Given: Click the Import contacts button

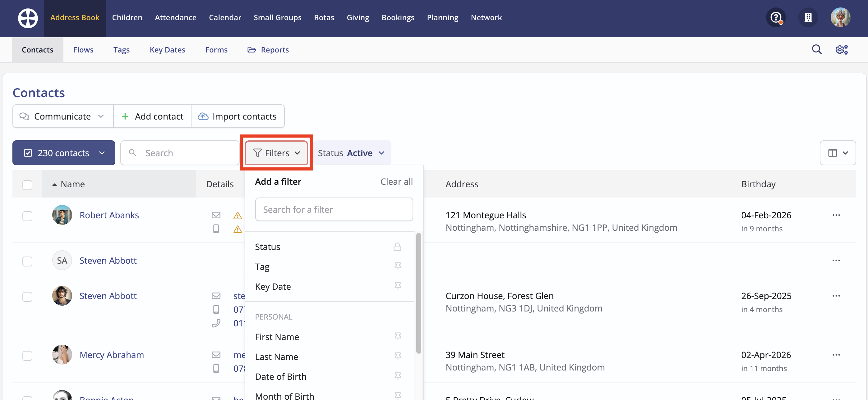Looking at the screenshot, I should pos(238,116).
